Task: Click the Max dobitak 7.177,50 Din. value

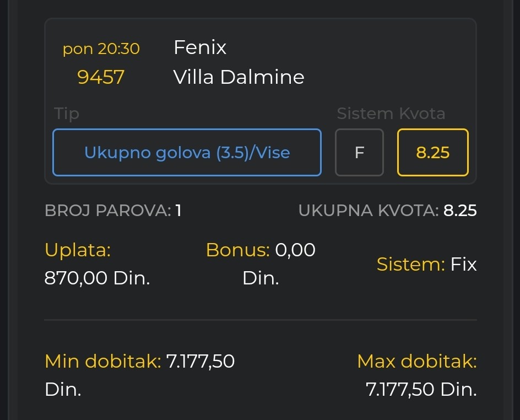Action: tap(421, 389)
